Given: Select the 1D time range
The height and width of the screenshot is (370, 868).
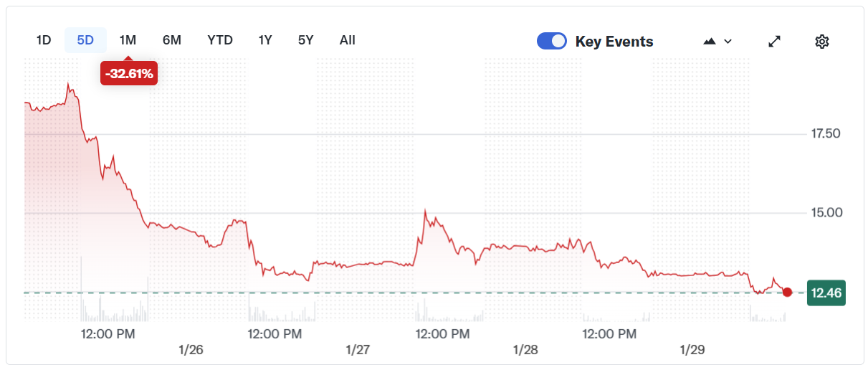Looking at the screenshot, I should [44, 40].
